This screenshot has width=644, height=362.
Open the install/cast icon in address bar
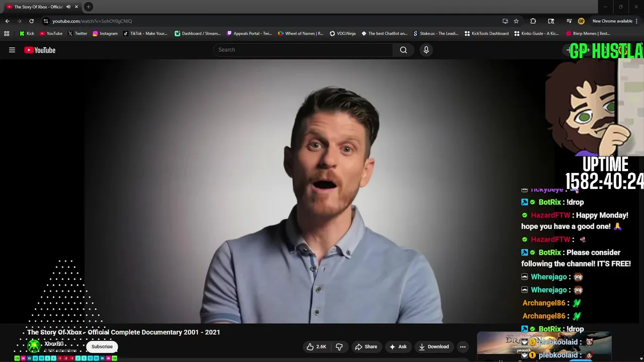(505, 21)
